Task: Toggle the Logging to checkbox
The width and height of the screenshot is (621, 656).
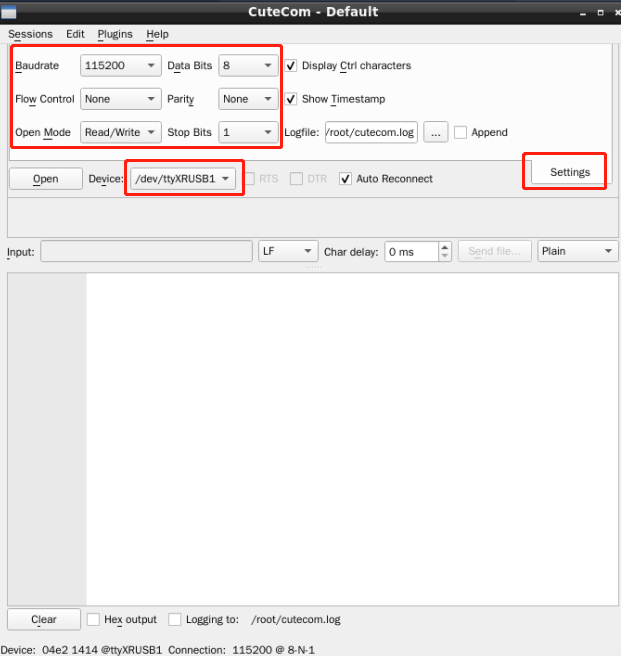Action: [175, 619]
